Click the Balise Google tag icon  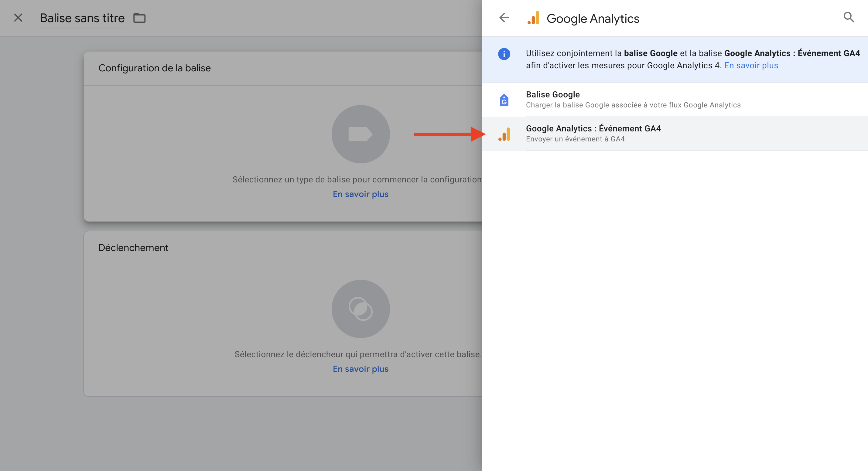pyautogui.click(x=504, y=100)
